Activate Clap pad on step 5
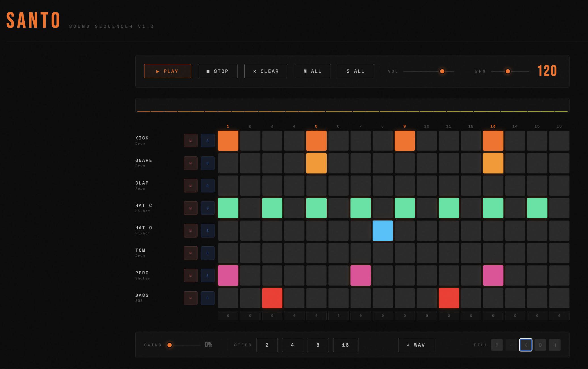This screenshot has height=369, width=588. pos(316,186)
